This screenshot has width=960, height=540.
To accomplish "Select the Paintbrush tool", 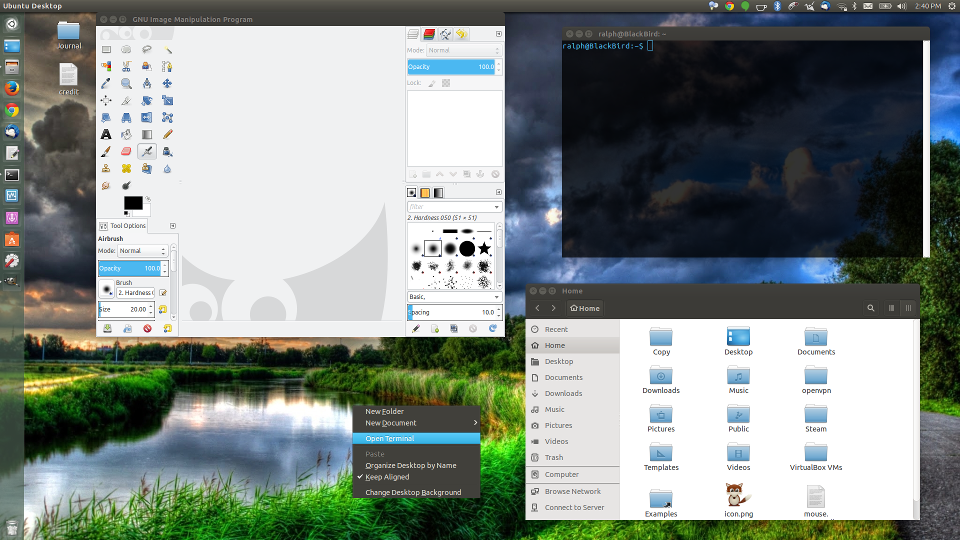I will click(107, 151).
